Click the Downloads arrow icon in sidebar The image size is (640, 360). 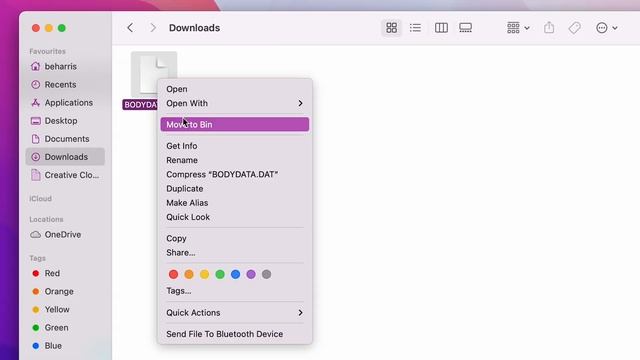(x=36, y=157)
